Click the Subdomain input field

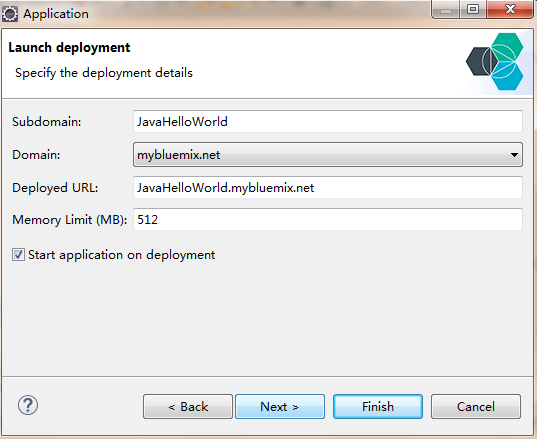pos(328,122)
